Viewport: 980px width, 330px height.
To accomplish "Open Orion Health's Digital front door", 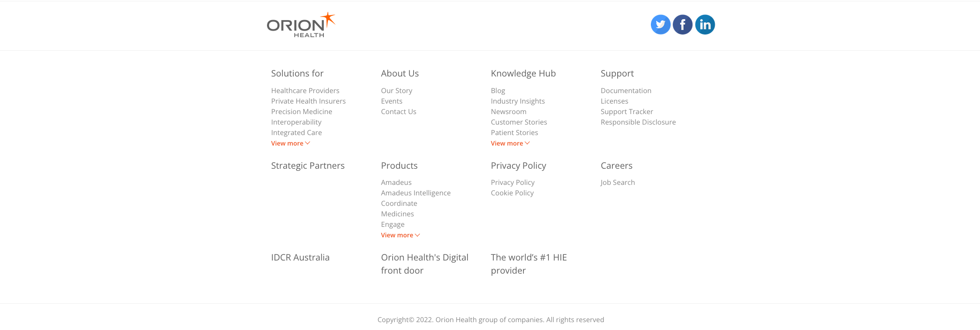I will pos(424,264).
